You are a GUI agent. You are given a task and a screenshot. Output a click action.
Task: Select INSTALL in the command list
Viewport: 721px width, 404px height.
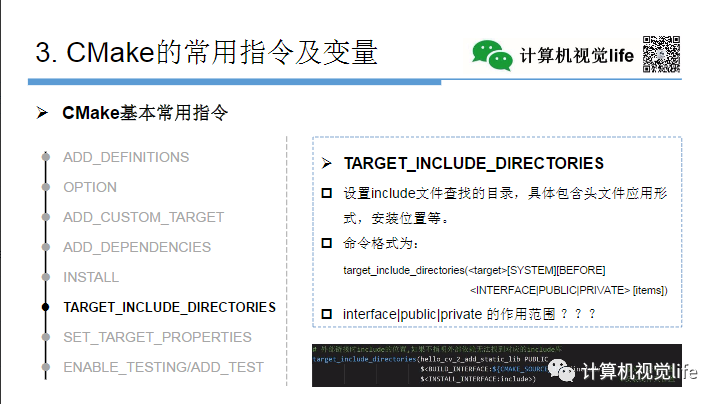point(91,277)
